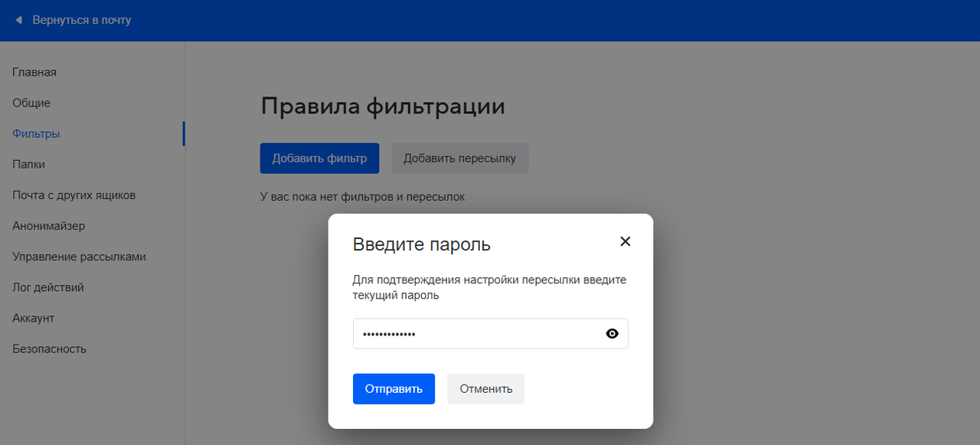Open Безопасность settings
The height and width of the screenshot is (445, 980).
(50, 348)
